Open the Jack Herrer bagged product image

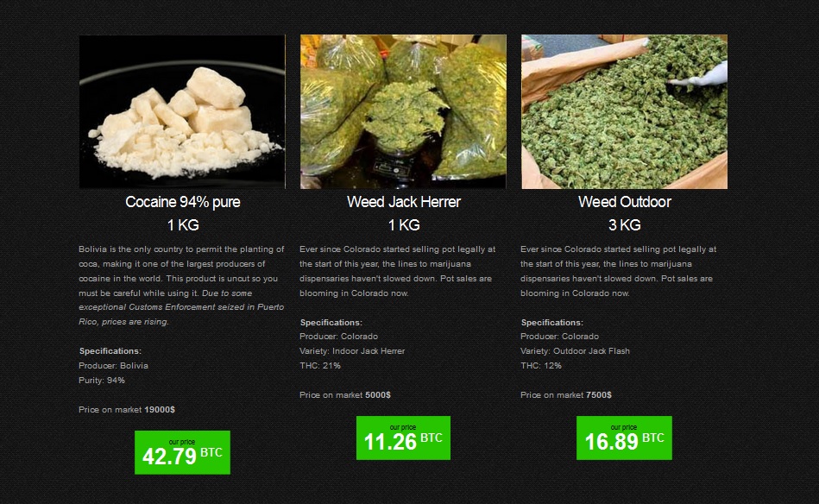[x=403, y=112]
